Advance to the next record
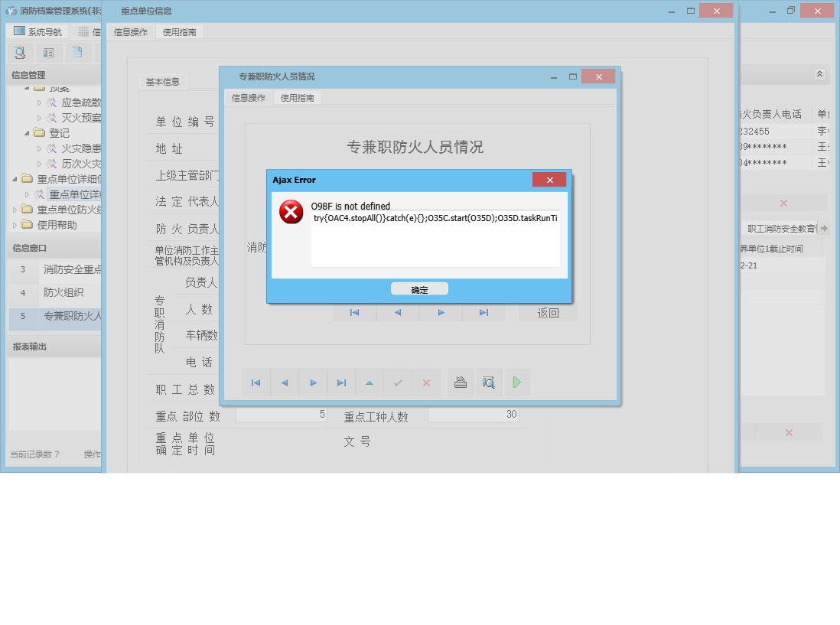The height and width of the screenshot is (625, 840). 313,382
